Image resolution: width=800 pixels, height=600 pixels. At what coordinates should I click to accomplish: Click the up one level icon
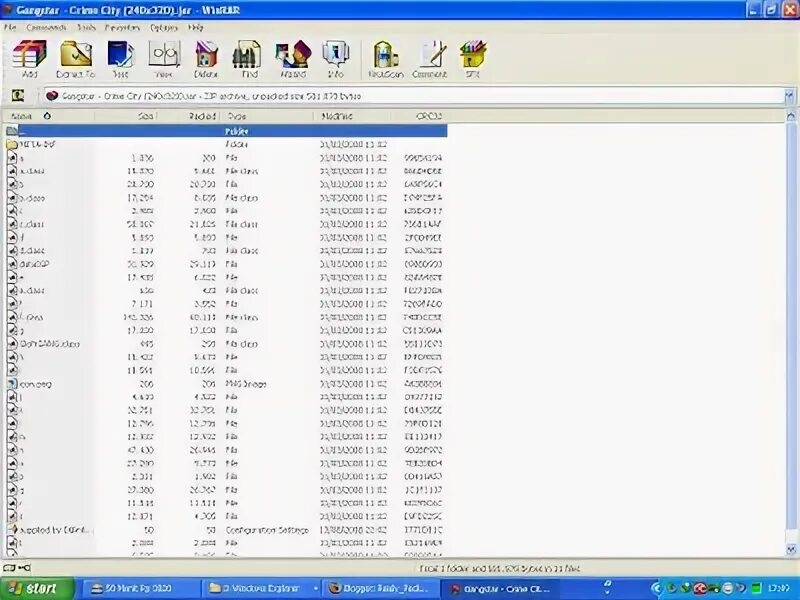(x=18, y=95)
